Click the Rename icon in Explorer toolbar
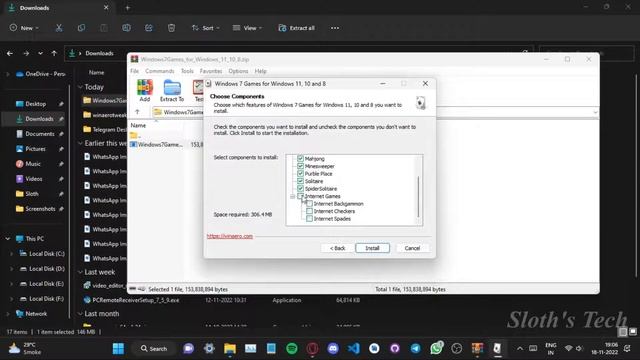 click(126, 28)
